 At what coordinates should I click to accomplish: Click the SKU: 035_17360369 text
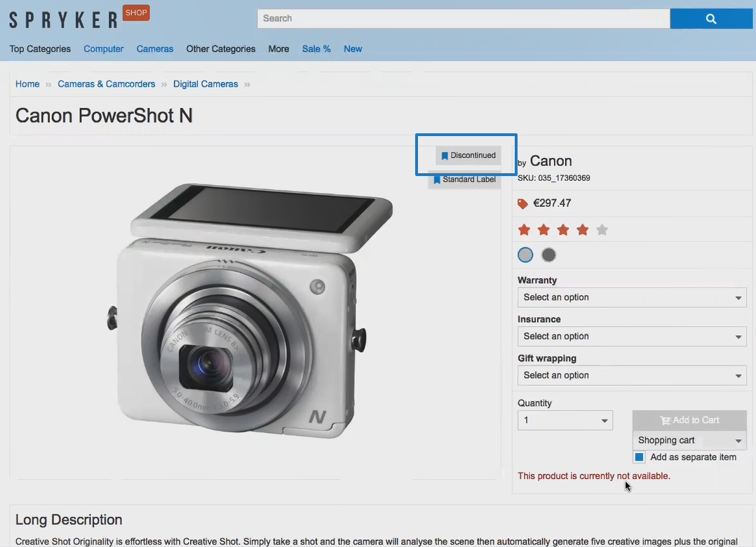pos(554,178)
